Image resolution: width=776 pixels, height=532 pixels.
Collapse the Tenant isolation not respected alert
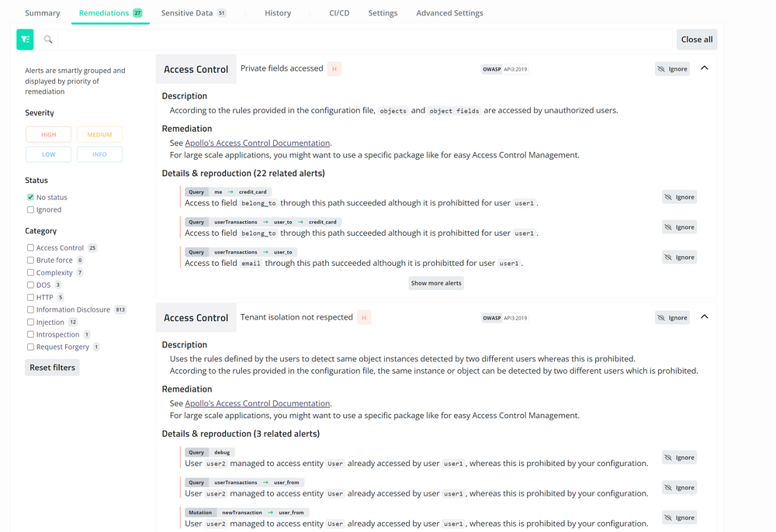pyautogui.click(x=704, y=317)
